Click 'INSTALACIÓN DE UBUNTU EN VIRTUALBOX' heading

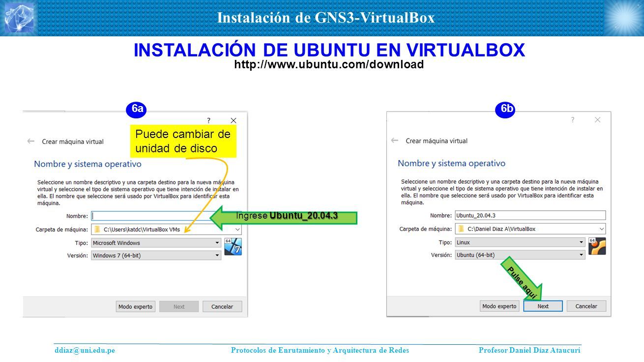coord(329,50)
